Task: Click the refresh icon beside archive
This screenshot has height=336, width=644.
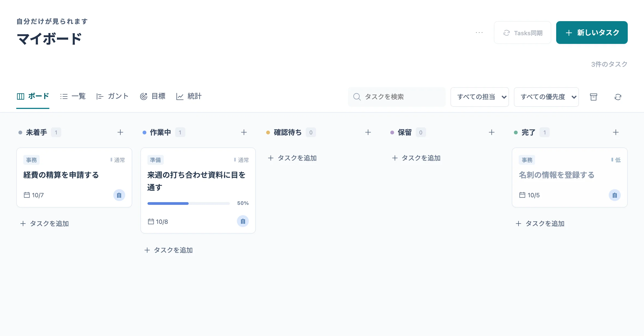Action: [618, 97]
